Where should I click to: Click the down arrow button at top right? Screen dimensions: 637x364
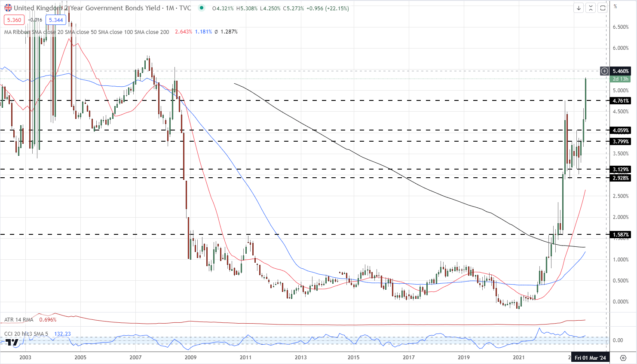point(579,8)
